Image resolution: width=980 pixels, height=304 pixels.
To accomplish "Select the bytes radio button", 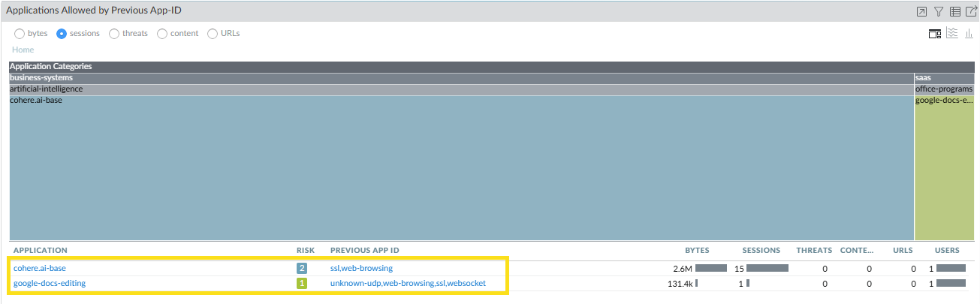I will click(20, 34).
